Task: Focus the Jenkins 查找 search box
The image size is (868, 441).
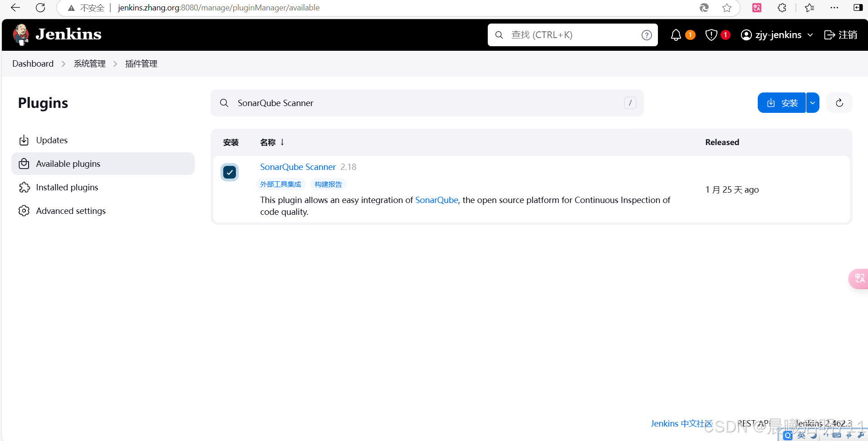Action: point(573,35)
